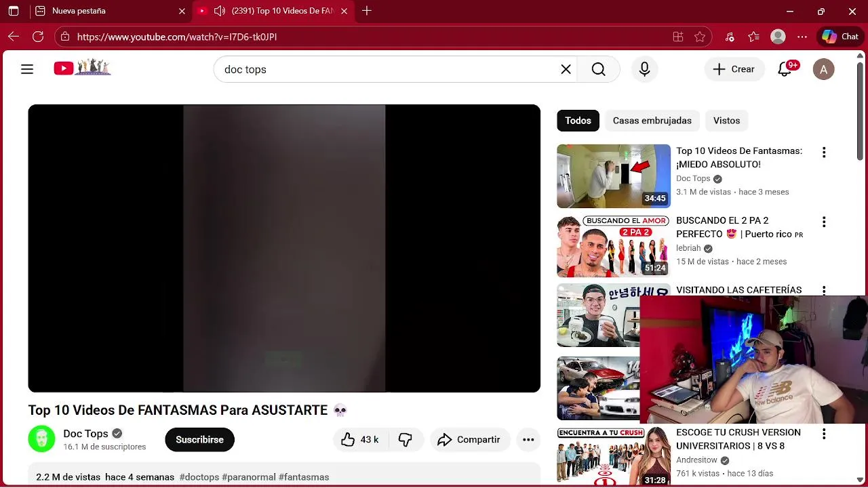Open browser media control icon
868x488 pixels.
(730, 37)
